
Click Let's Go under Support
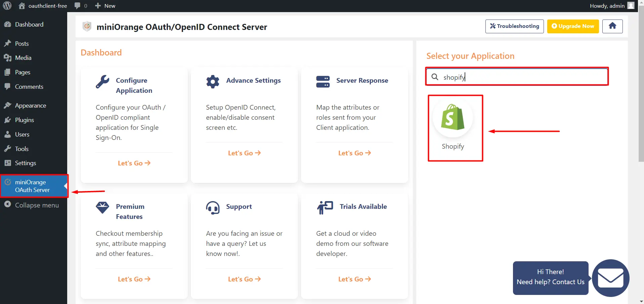coord(244,279)
